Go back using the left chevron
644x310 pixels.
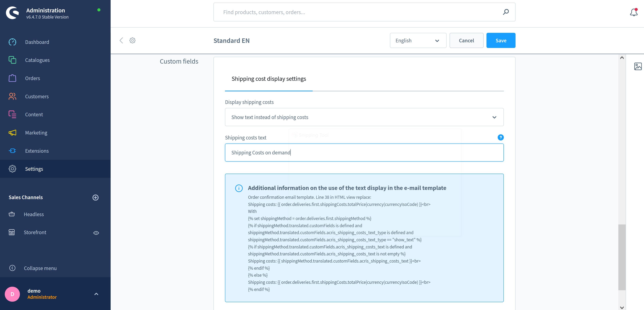tap(121, 40)
